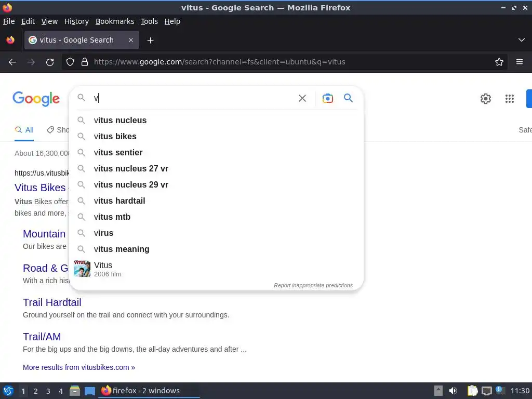Screen dimensions: 532x399
Task: Click the padlock site info icon
Action: point(85,62)
